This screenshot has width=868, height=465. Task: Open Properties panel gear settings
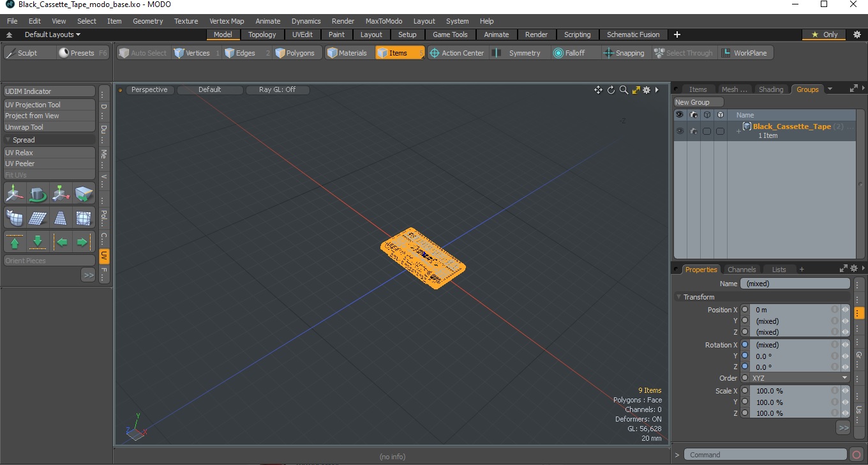point(853,269)
